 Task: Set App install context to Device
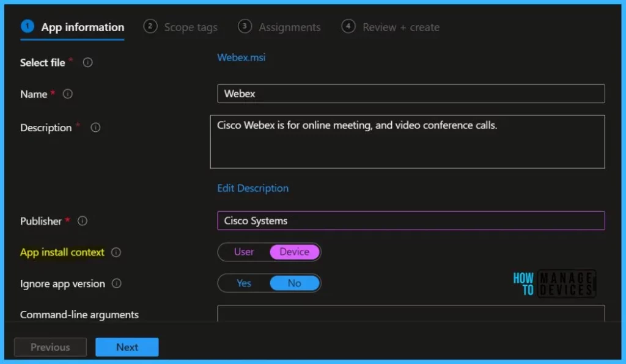(x=295, y=252)
